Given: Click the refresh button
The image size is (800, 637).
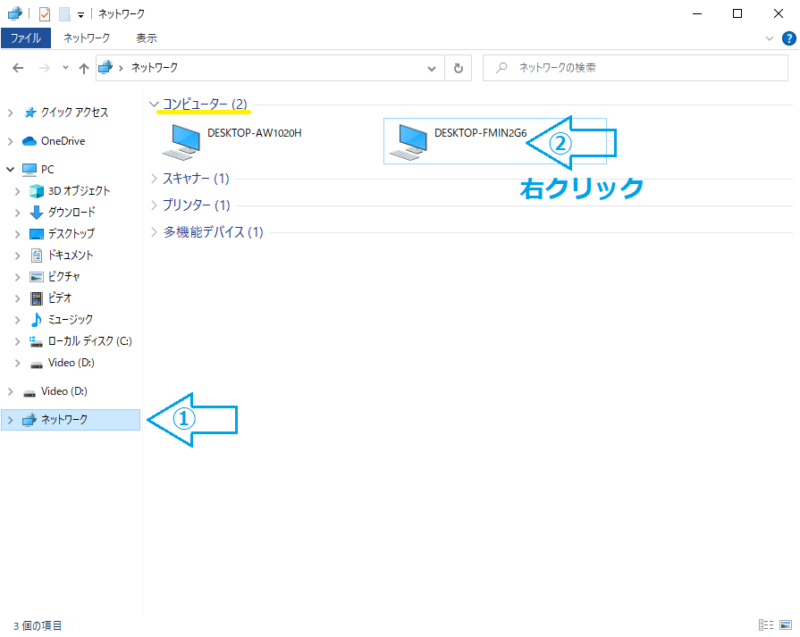Looking at the screenshot, I should [458, 68].
